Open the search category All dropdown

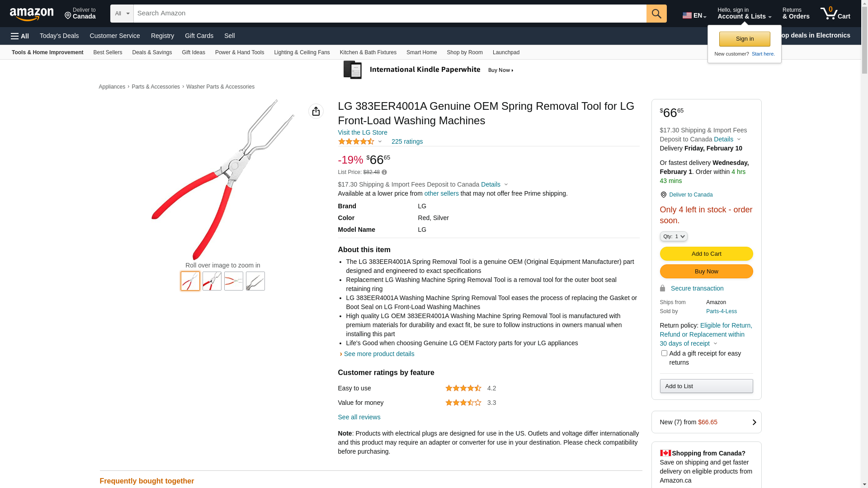point(122,14)
